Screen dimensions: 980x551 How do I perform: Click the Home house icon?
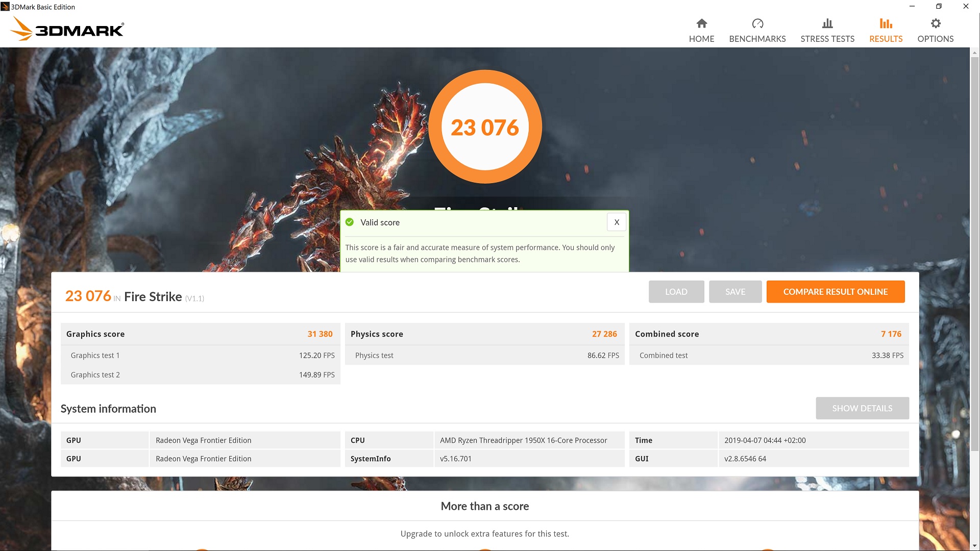point(702,23)
